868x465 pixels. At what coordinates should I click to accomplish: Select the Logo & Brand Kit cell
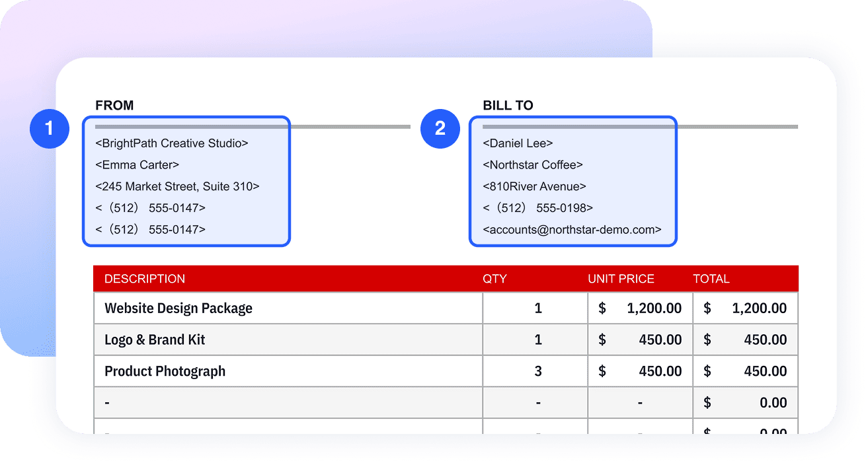tap(288, 340)
